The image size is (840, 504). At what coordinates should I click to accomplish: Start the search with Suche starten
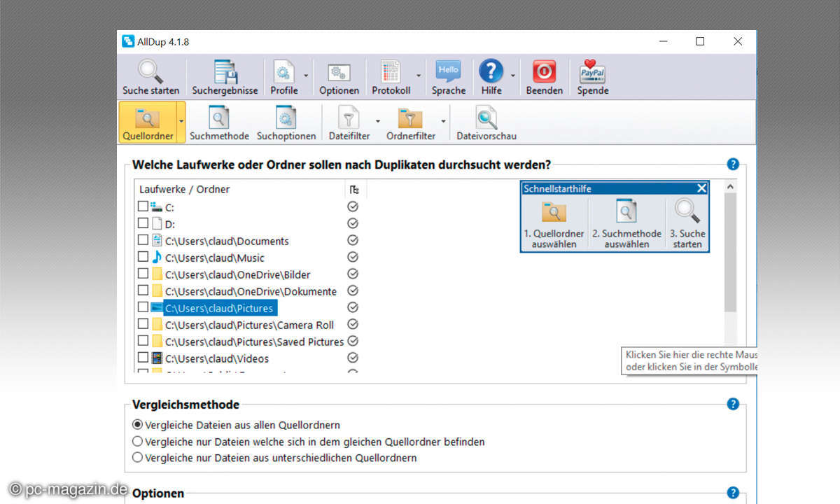(x=150, y=77)
